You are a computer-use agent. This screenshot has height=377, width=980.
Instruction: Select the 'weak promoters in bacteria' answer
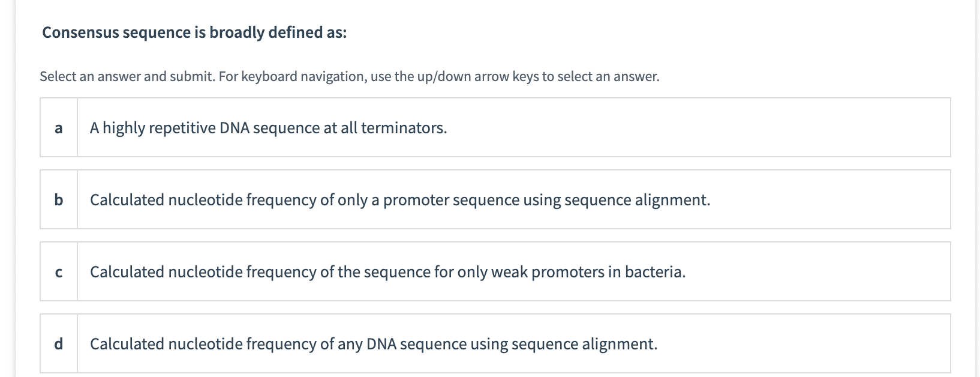[387, 271]
